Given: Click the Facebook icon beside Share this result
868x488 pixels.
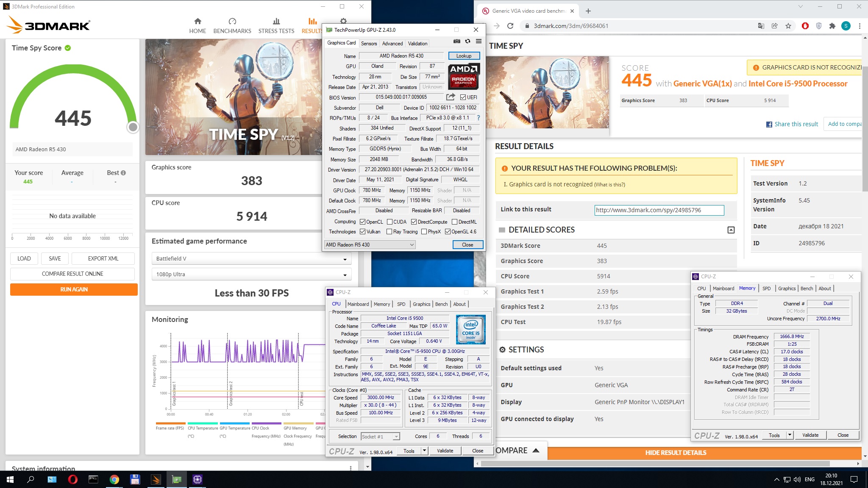Looking at the screenshot, I should coord(769,125).
